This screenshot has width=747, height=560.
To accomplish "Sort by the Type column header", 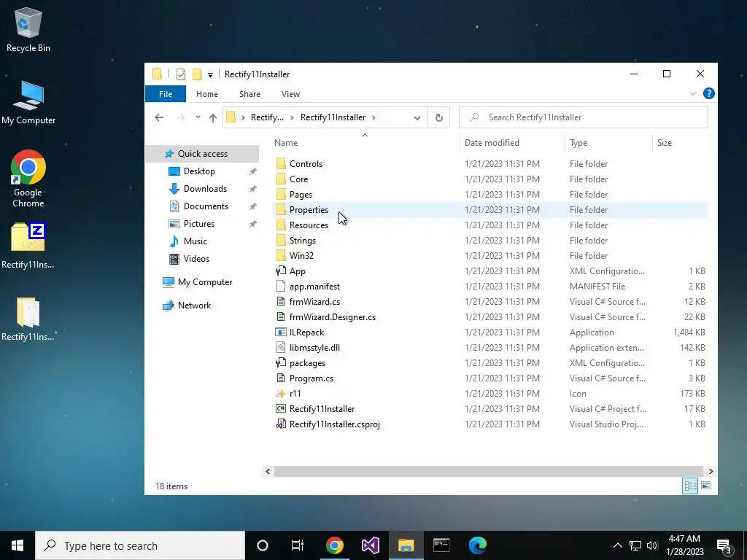I will [578, 142].
